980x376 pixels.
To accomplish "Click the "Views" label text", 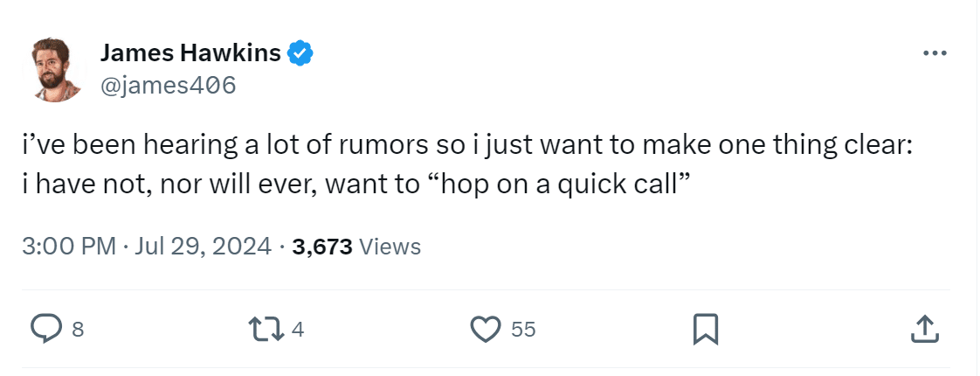I will pos(390,247).
